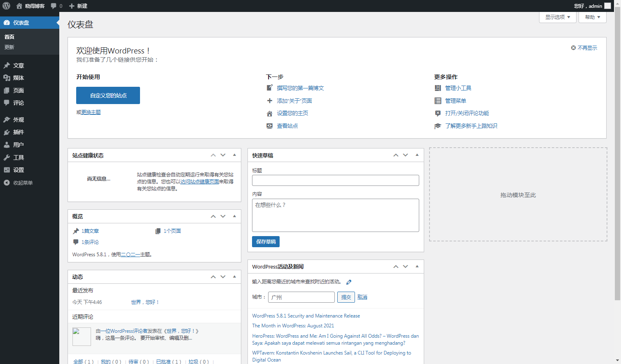621x364 pixels.
Task: Focus the 城市 input field
Action: [301, 297]
